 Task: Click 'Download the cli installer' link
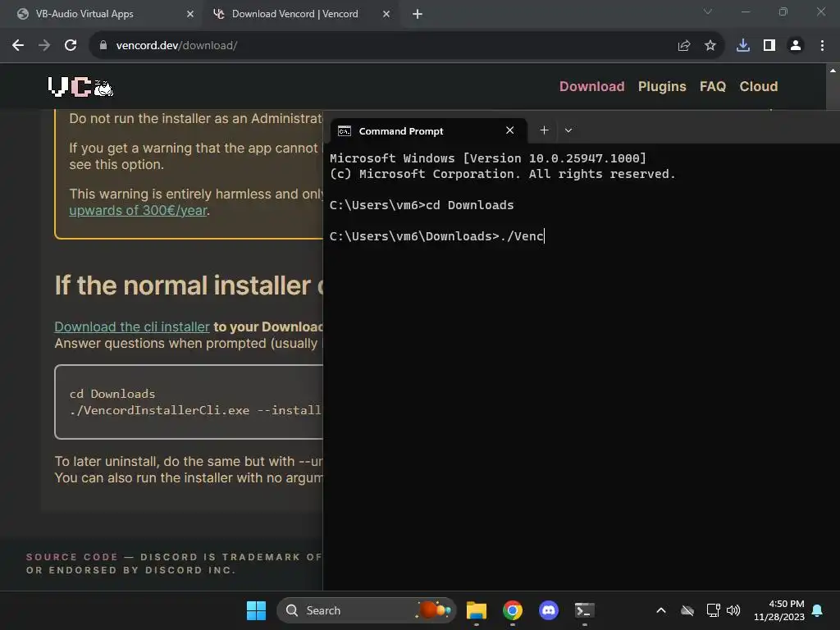click(132, 326)
